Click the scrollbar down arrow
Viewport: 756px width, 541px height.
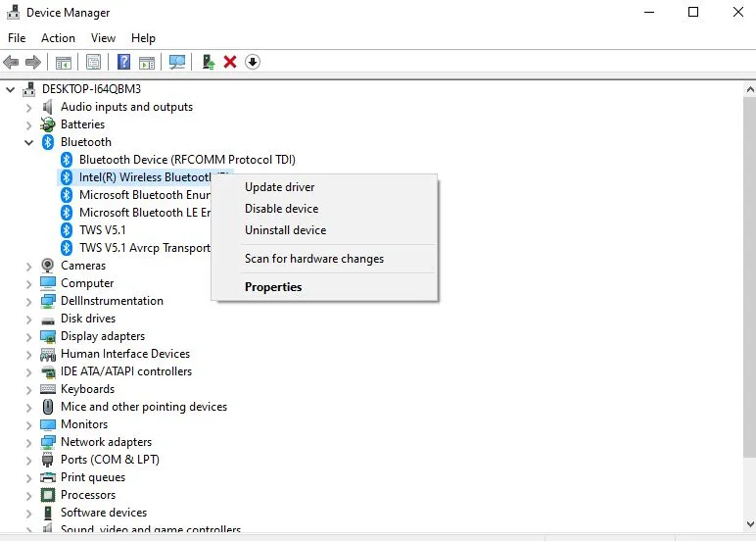click(750, 524)
